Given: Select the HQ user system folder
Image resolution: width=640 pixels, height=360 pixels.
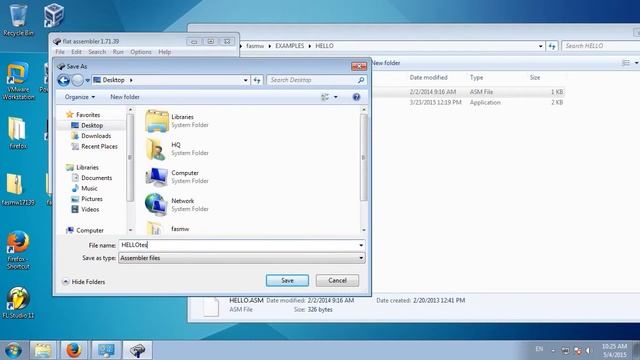Looking at the screenshot, I should coord(178,149).
